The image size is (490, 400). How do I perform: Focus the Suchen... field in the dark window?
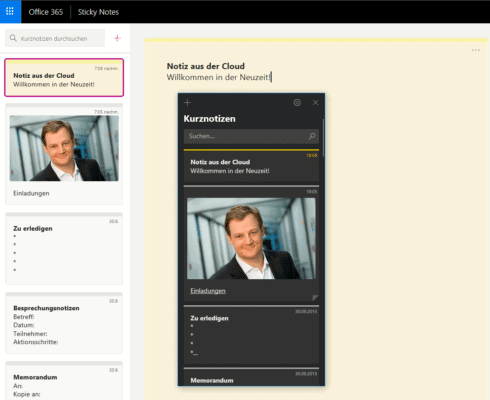click(x=251, y=136)
